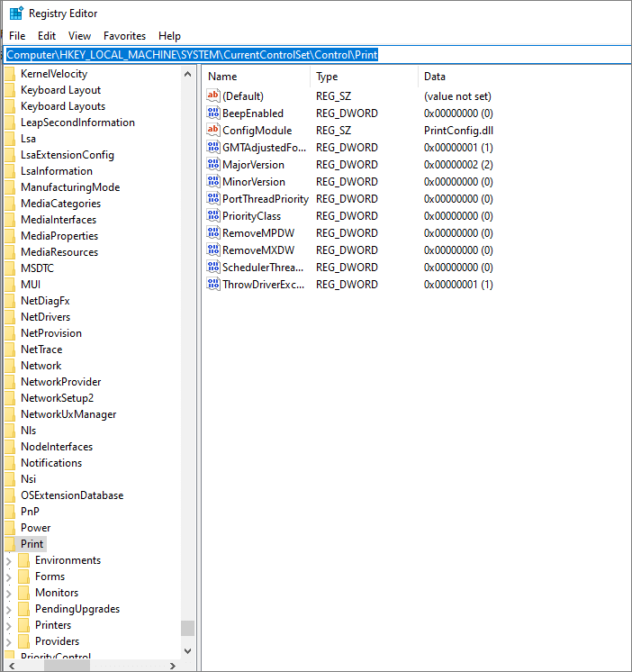Open the Favorites menu

pos(124,36)
